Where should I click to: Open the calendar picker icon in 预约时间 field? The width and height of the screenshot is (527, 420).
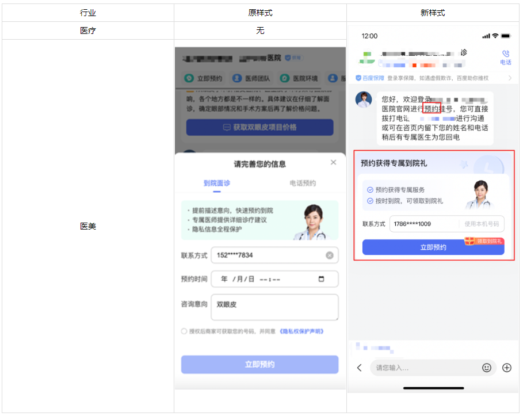pos(321,279)
